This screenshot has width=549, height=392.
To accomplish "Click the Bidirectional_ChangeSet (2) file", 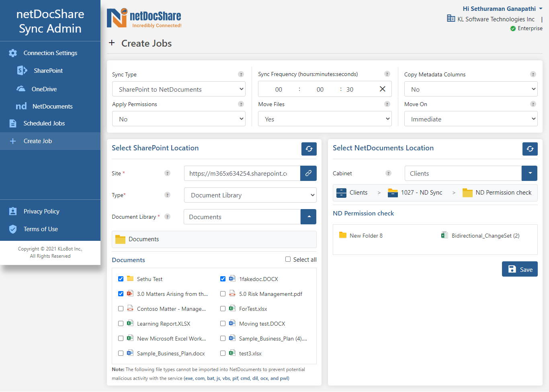I will point(480,236).
